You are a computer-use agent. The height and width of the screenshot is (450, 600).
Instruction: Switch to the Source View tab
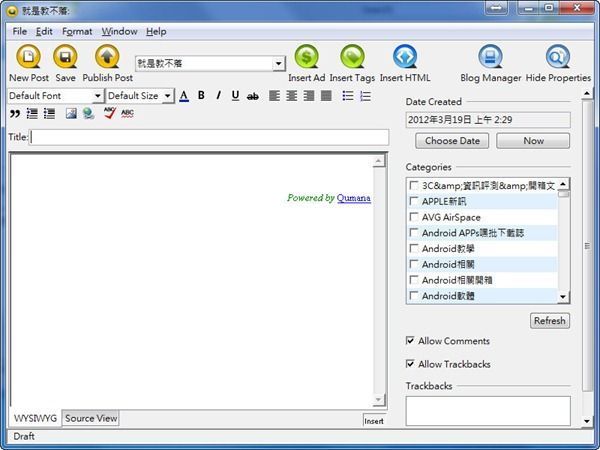pos(91,418)
